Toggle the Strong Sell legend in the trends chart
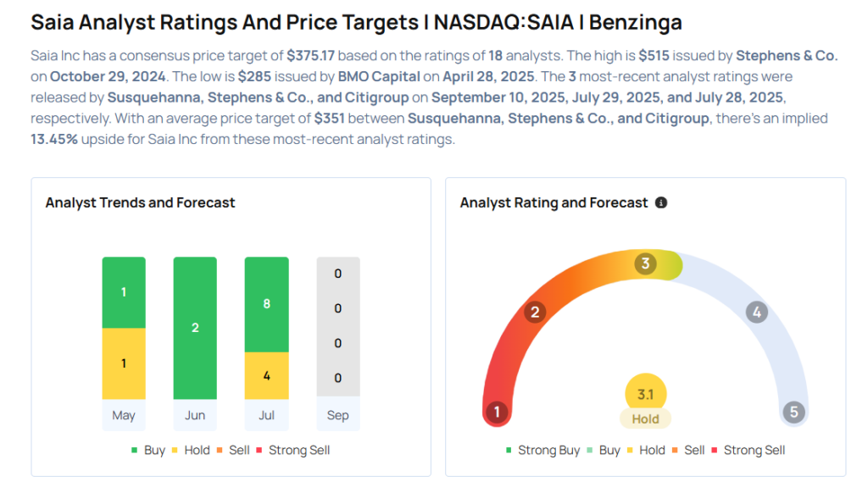868x493 pixels. [x=293, y=451]
